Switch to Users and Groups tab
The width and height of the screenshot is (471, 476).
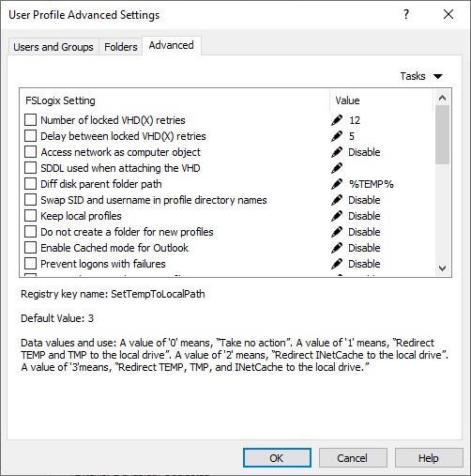click(53, 47)
